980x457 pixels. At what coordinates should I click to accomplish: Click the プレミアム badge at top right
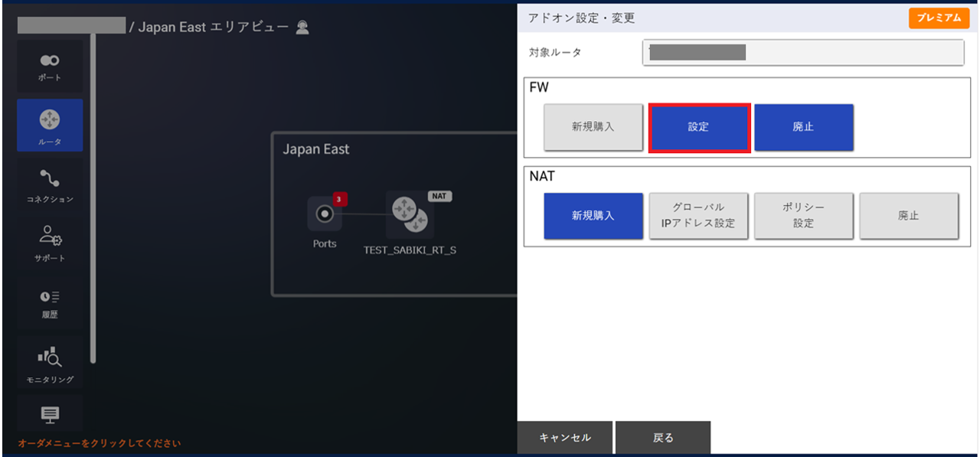[939, 17]
